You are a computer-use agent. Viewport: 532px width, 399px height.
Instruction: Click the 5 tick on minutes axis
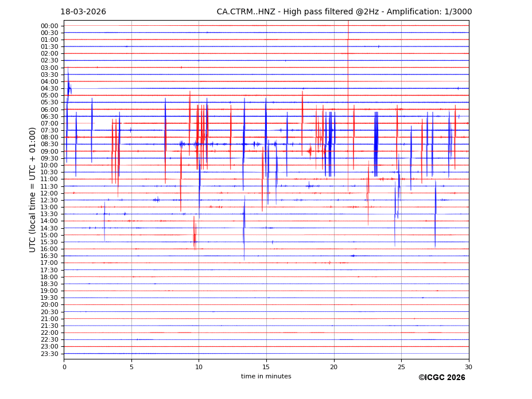[x=131, y=367]
